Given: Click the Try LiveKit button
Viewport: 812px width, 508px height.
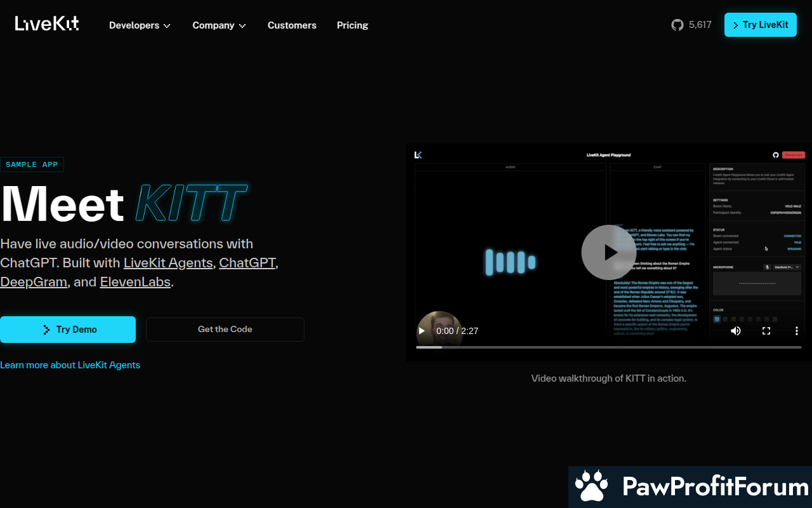Looking at the screenshot, I should 761,25.
